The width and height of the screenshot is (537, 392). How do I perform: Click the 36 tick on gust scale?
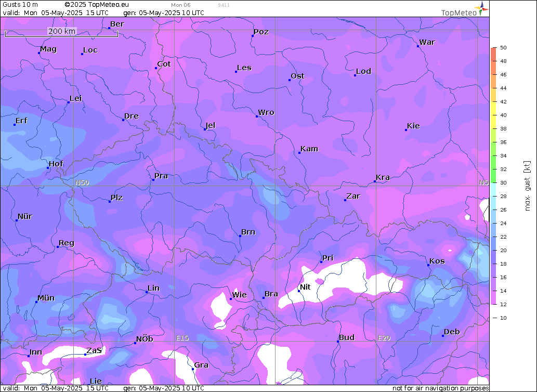click(503, 142)
